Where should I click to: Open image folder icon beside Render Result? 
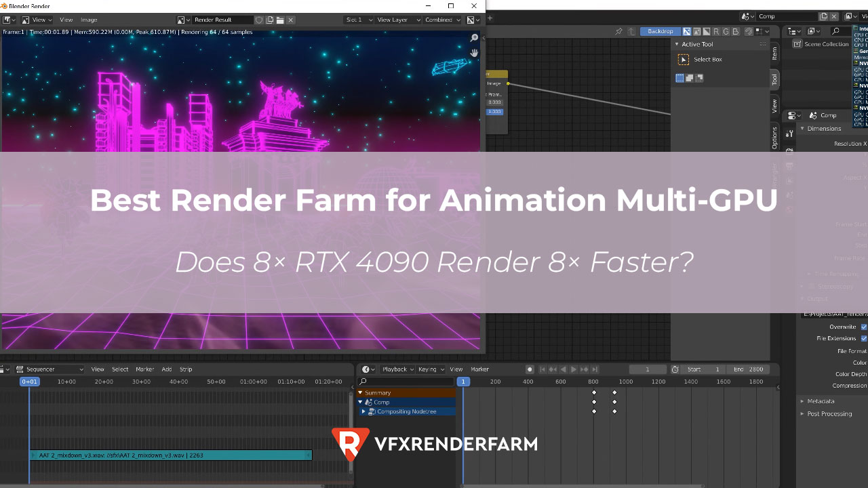tap(280, 20)
